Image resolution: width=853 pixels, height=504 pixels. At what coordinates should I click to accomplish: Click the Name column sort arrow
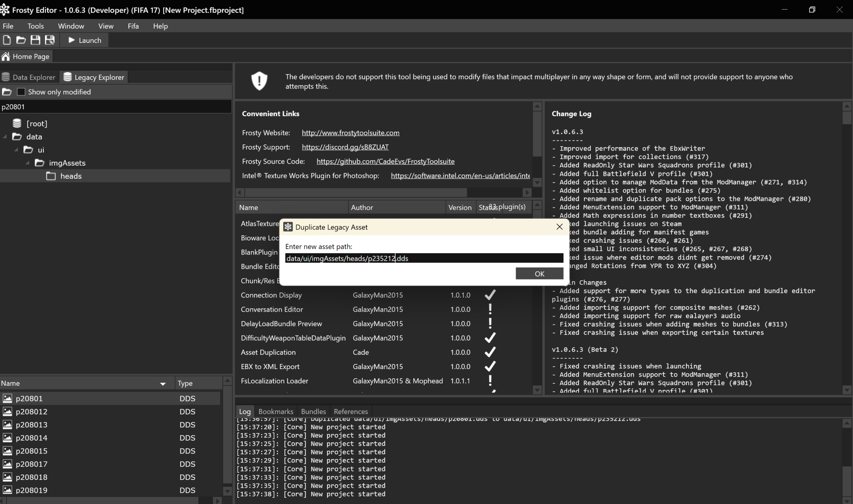coord(163,384)
